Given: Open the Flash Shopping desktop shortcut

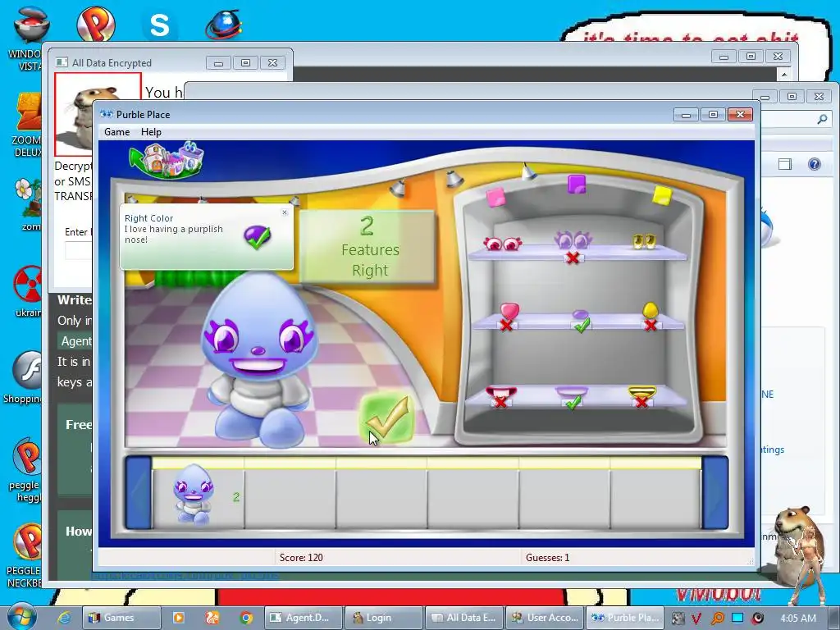Looking at the screenshot, I should pos(24,377).
